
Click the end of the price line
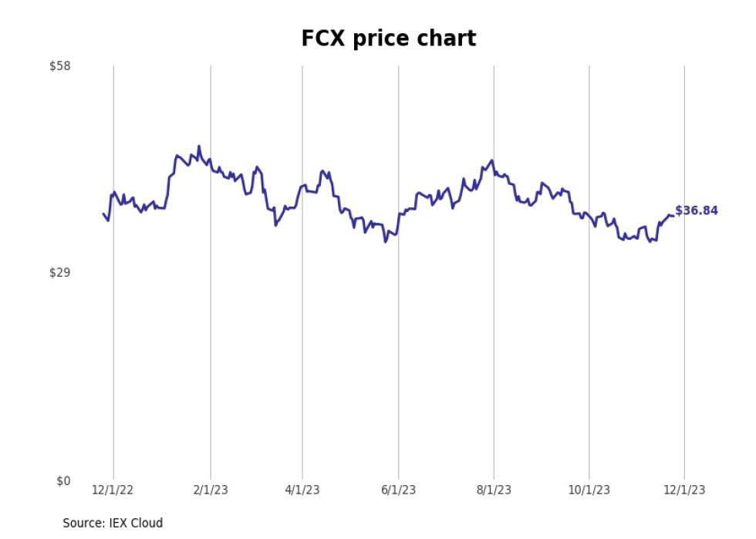(x=673, y=216)
